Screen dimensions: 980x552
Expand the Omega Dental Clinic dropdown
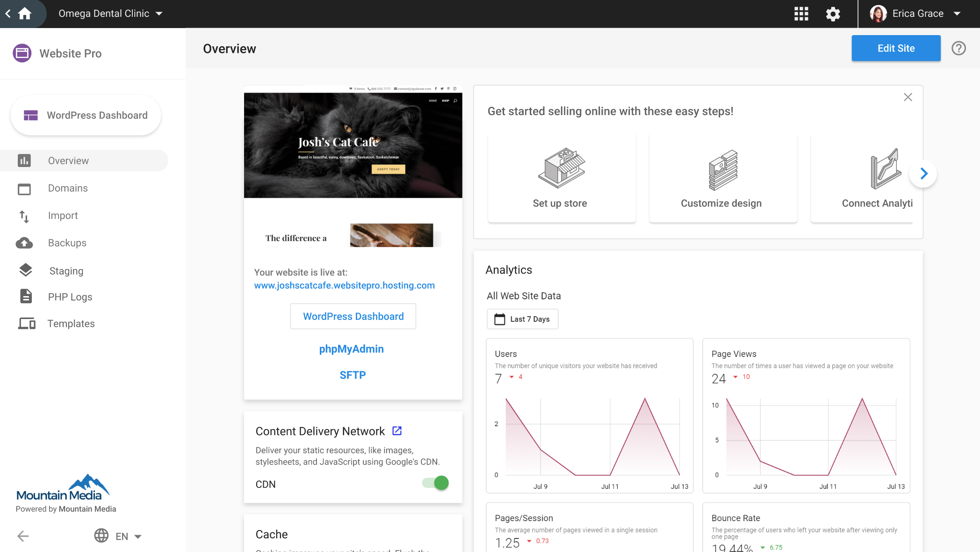pos(110,14)
